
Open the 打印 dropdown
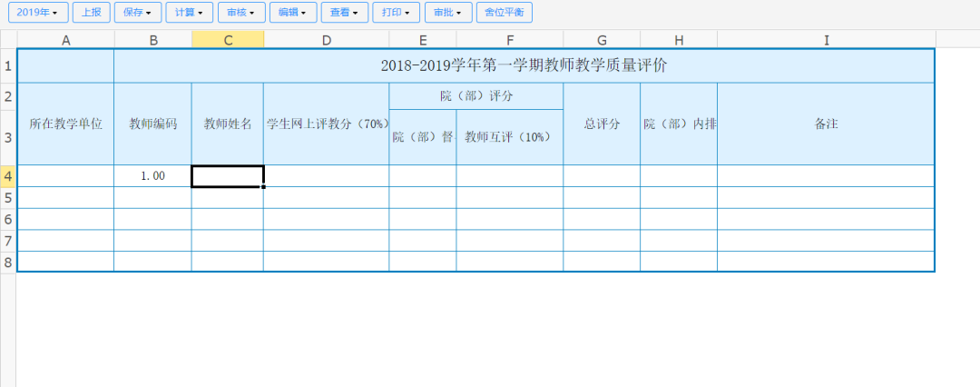pyautogui.click(x=397, y=13)
